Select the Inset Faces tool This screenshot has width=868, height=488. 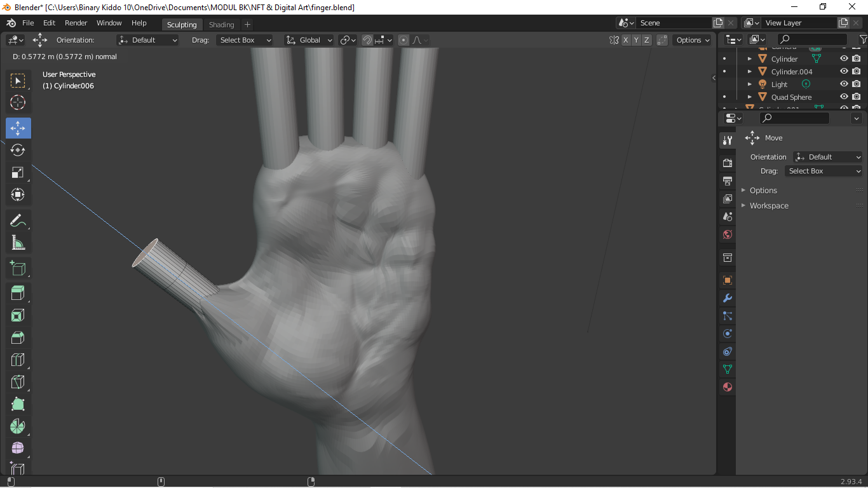click(18, 315)
